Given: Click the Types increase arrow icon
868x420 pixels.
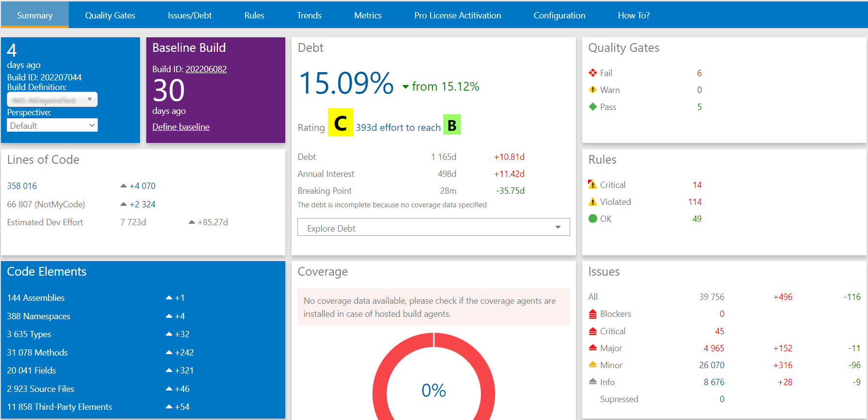Looking at the screenshot, I should click(x=169, y=334).
